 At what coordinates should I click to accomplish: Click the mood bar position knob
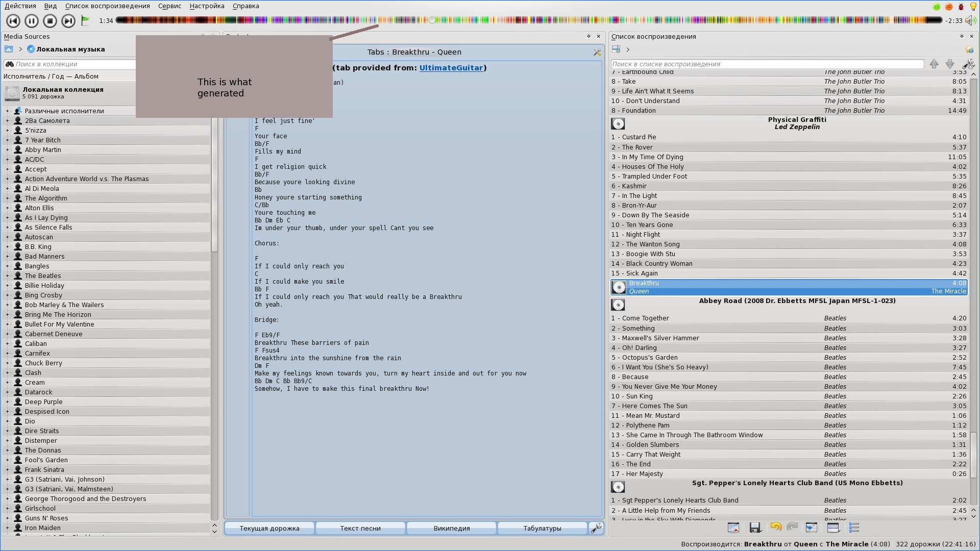coord(432,20)
